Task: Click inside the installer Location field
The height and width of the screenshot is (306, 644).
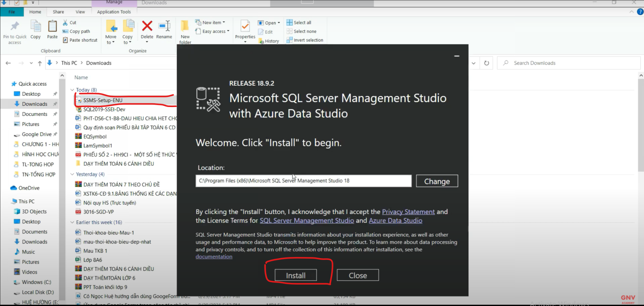Action: point(303,180)
